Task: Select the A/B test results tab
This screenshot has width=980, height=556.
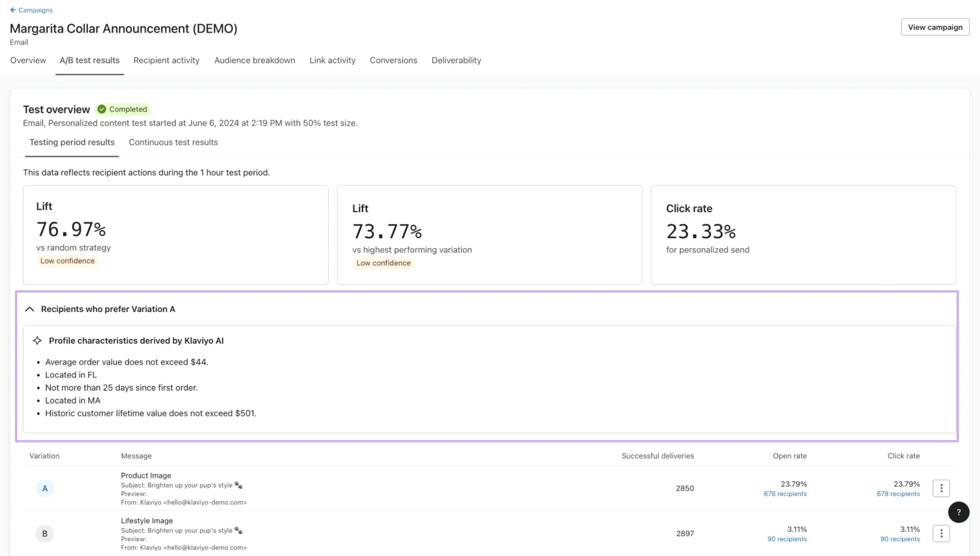Action: tap(90, 60)
